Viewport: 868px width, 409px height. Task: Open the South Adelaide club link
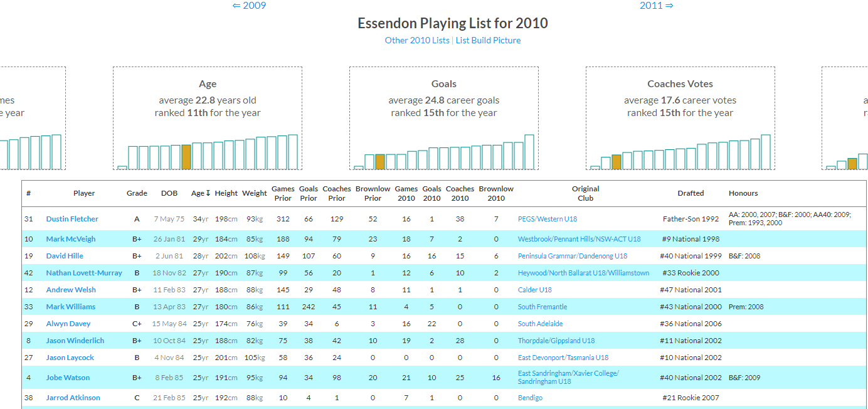(x=541, y=324)
